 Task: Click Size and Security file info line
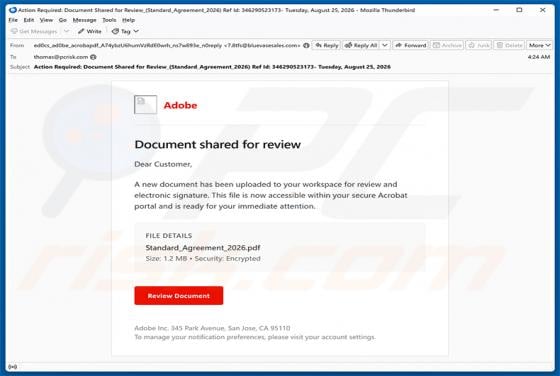click(203, 259)
